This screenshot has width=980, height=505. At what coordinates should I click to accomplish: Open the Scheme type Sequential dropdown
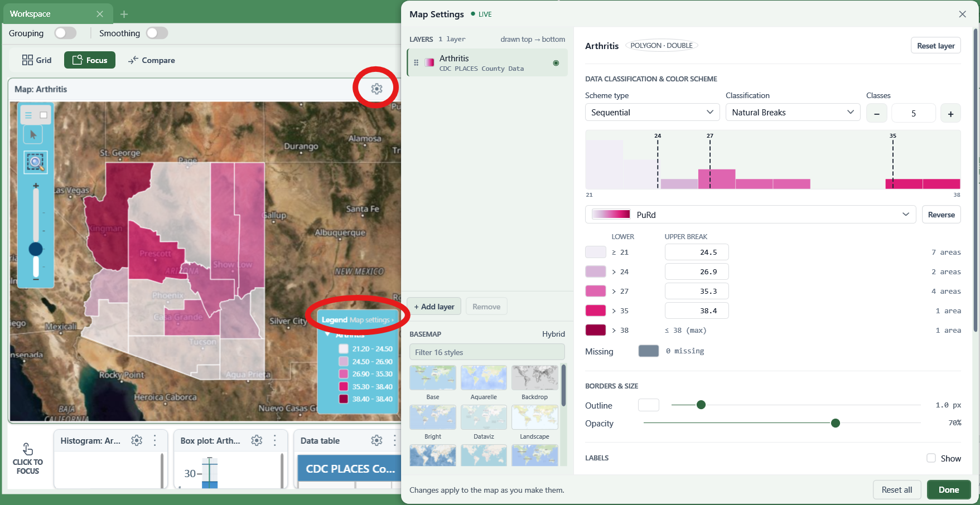point(652,112)
